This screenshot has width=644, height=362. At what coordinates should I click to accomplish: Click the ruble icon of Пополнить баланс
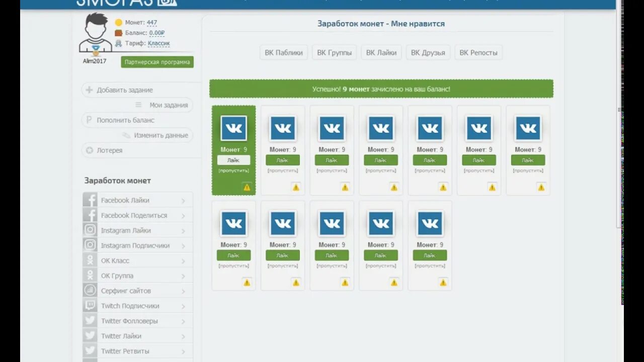[89, 120]
